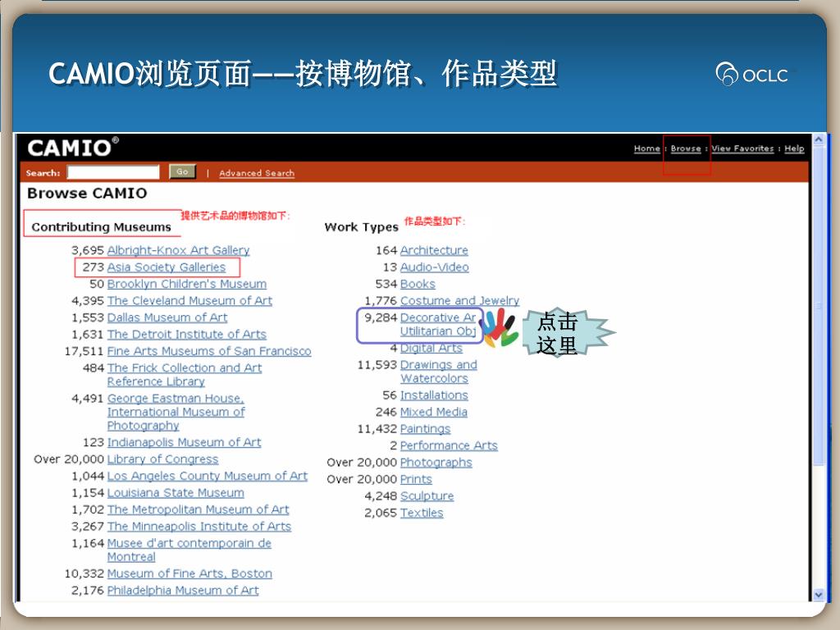Click the CAMIO logo
Viewport: 840px width, 630px height.
pos(73,148)
